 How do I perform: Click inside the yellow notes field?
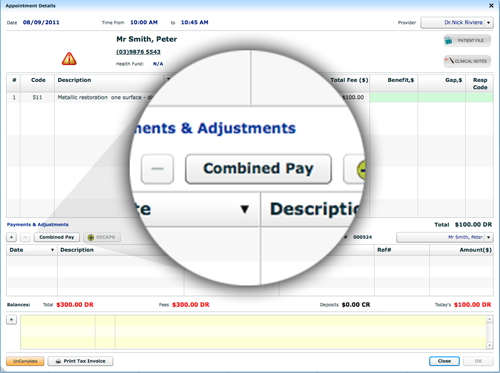tap(253, 332)
